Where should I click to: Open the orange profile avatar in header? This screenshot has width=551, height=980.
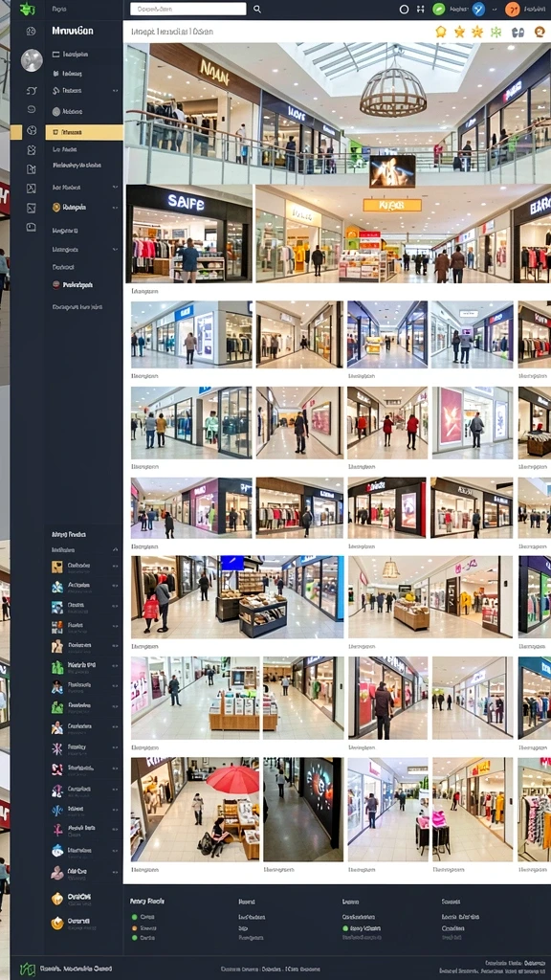[x=512, y=10]
